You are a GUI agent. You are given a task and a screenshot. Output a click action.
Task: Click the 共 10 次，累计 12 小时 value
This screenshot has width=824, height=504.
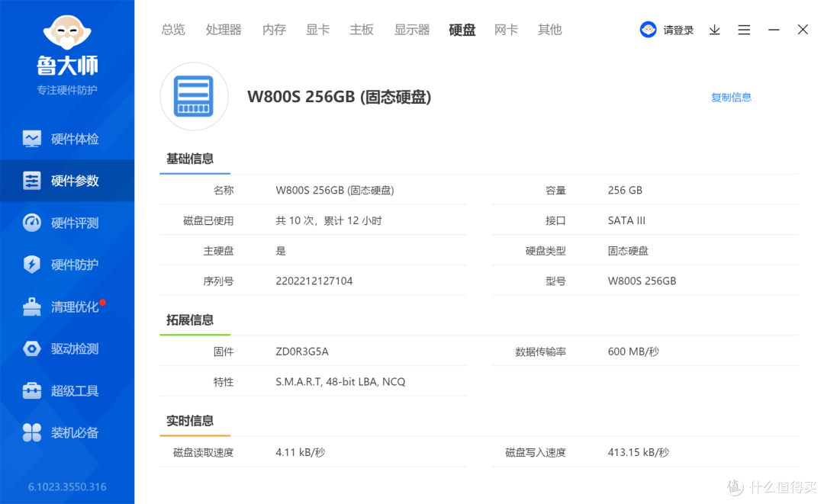coord(329,220)
